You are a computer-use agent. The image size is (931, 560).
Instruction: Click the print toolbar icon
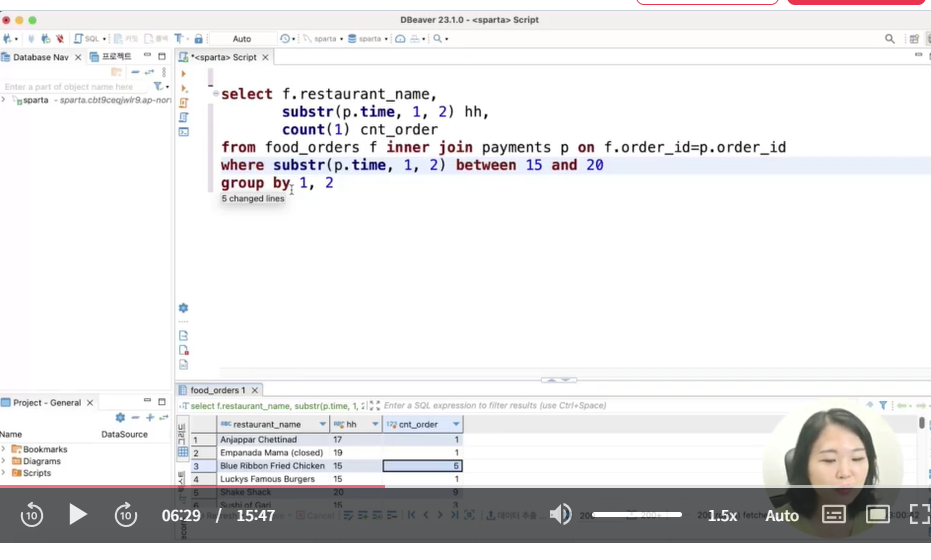tap(414, 39)
